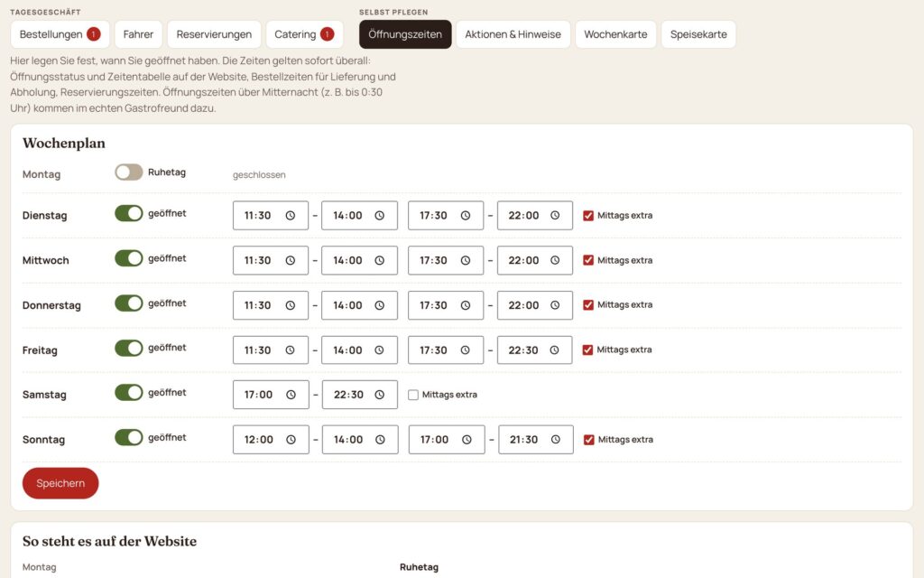Open clock picker for Donnerstag 11:30 field
Viewport: 924px width, 578px height.
coord(290,305)
